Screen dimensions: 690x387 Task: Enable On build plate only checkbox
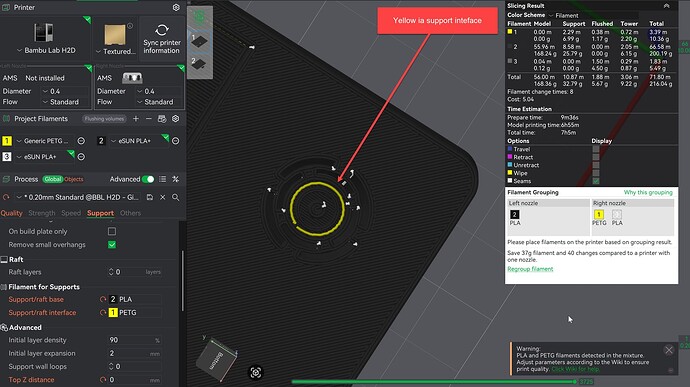112,231
